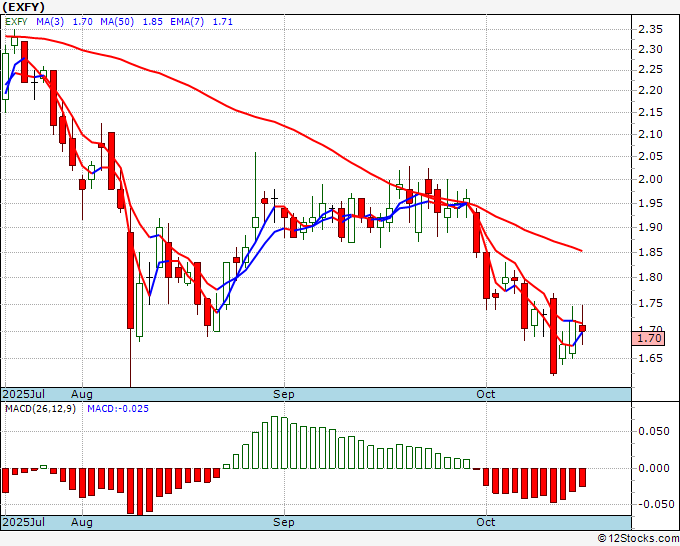The image size is (680, 546).
Task: Click the 1.65 price axis label
Action: click(650, 358)
